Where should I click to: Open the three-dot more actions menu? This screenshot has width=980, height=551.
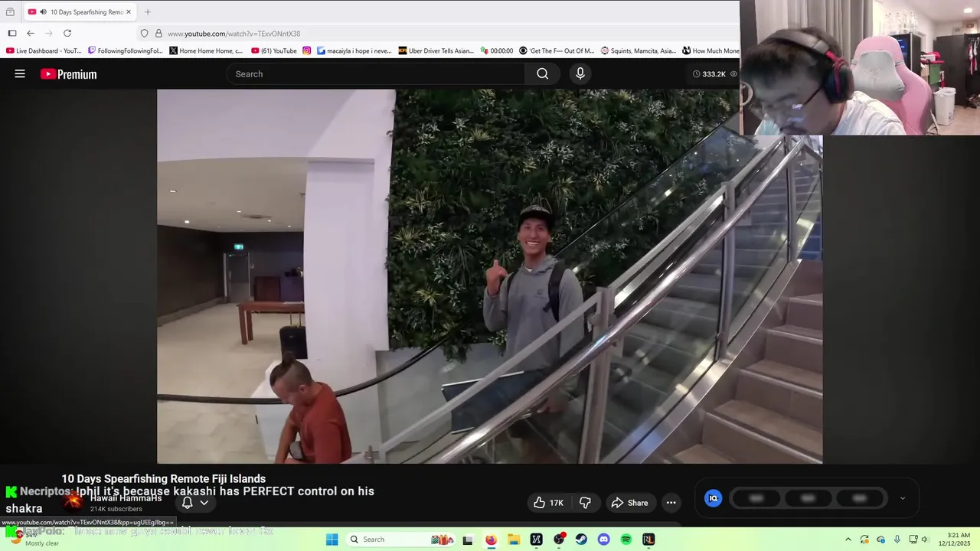[x=671, y=503]
